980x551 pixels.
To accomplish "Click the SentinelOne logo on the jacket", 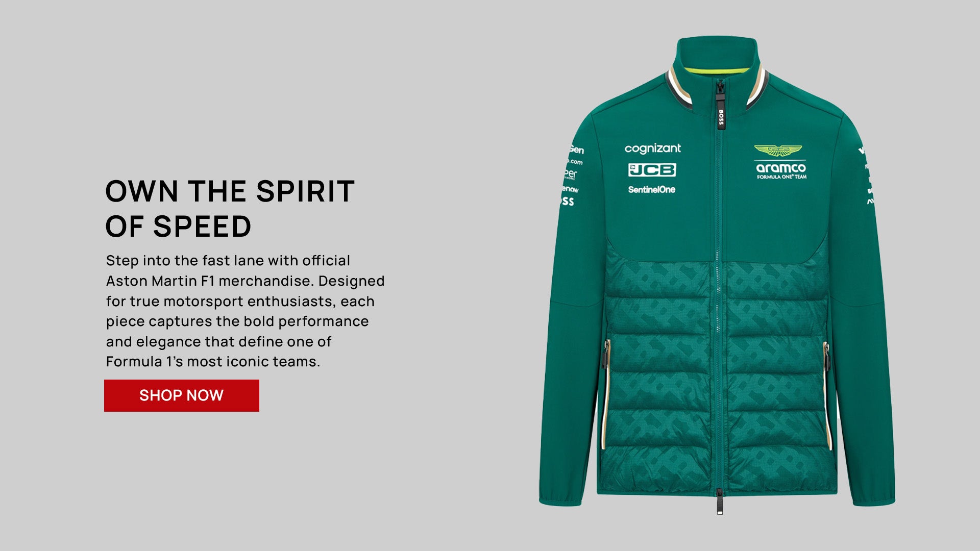I will tap(652, 189).
